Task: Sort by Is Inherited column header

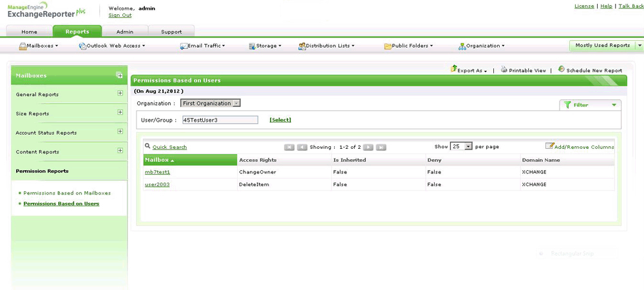Action: 378,160
